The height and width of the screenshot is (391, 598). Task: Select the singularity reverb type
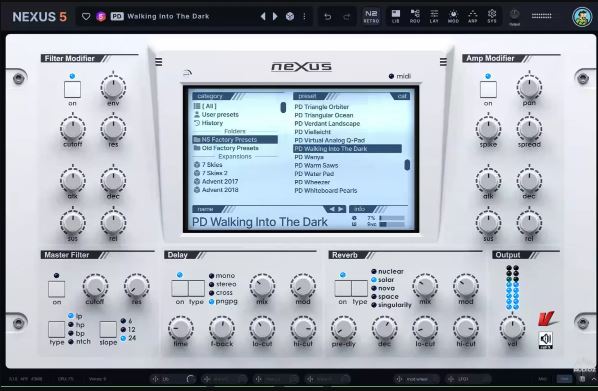click(391, 305)
